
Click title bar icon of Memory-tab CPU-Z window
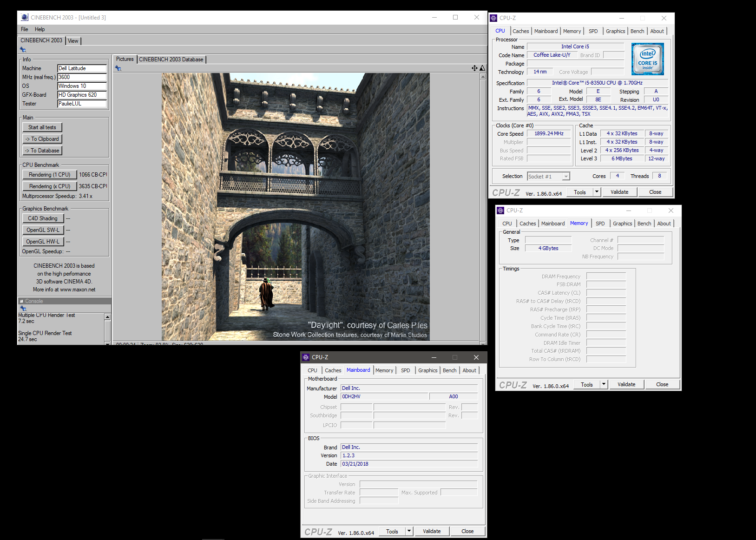coord(500,211)
